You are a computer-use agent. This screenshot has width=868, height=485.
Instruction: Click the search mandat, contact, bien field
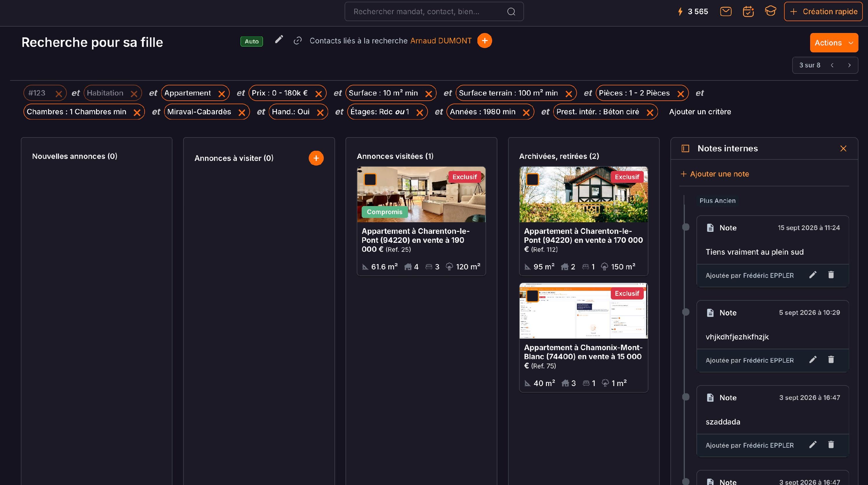pyautogui.click(x=434, y=12)
